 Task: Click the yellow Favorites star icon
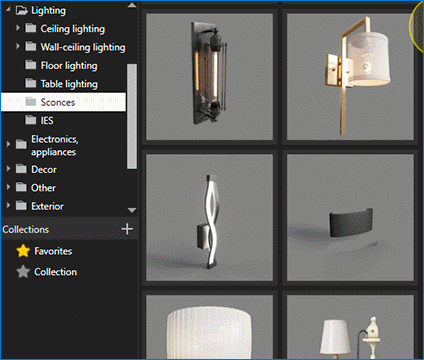click(x=23, y=251)
